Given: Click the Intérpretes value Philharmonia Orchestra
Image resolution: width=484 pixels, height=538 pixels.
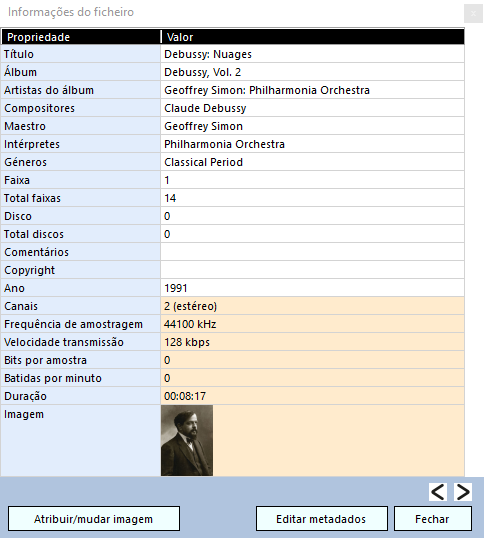Looking at the screenshot, I should tap(224, 144).
